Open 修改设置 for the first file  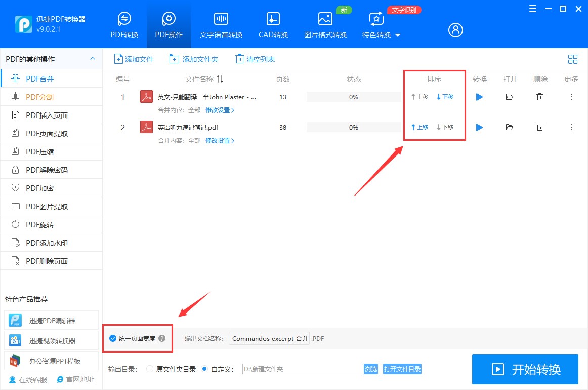(218, 110)
